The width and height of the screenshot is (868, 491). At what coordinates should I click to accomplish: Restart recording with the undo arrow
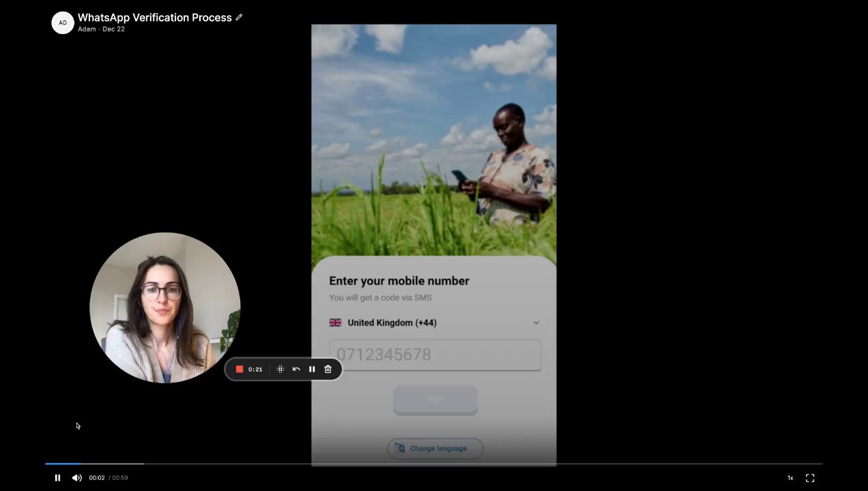296,369
